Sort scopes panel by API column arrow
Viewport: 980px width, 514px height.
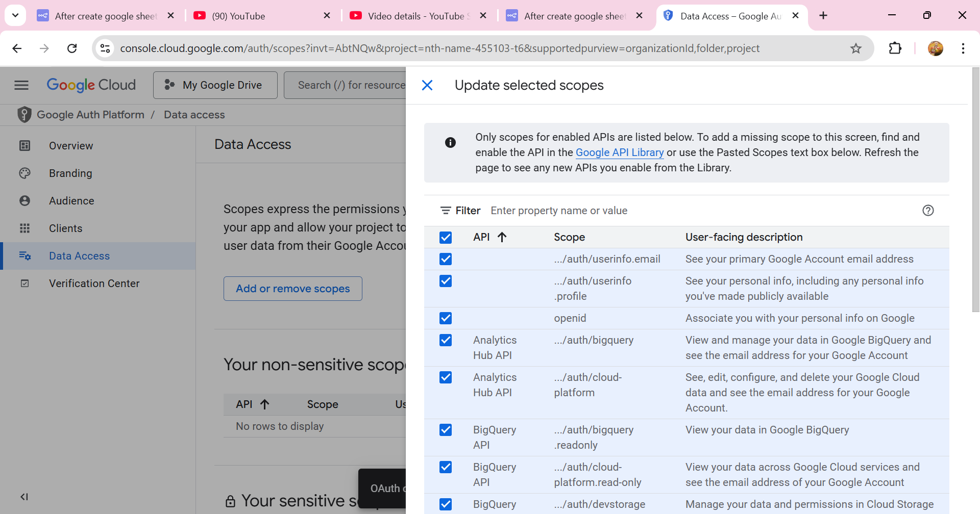click(x=502, y=237)
